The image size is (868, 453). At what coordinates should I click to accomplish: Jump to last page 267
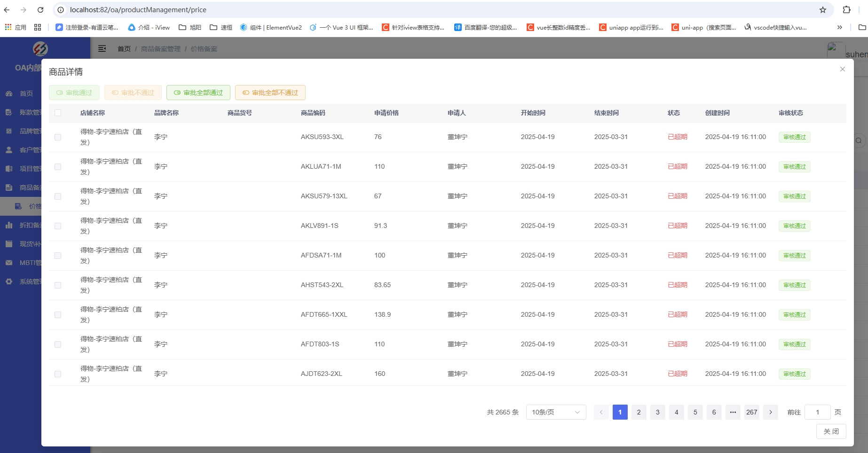click(x=751, y=412)
